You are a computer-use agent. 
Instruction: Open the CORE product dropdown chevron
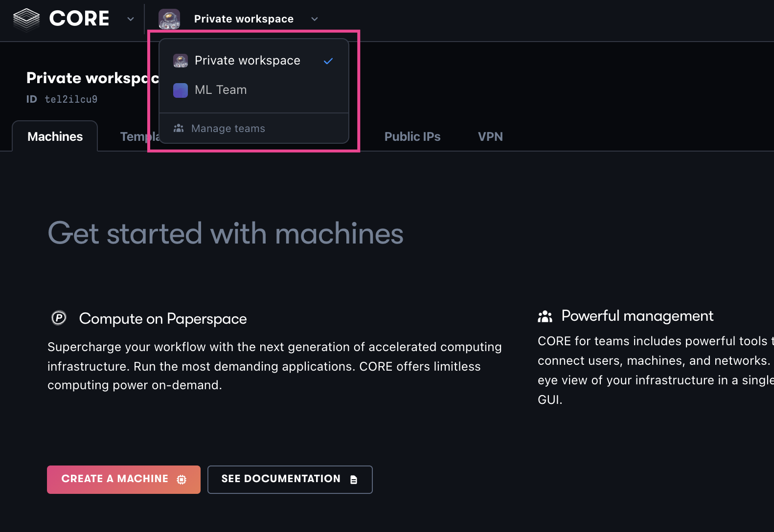[x=131, y=19]
